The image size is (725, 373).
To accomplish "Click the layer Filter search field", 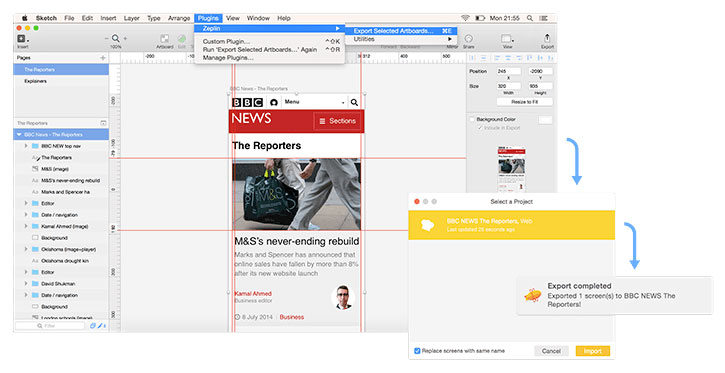I will [50, 326].
